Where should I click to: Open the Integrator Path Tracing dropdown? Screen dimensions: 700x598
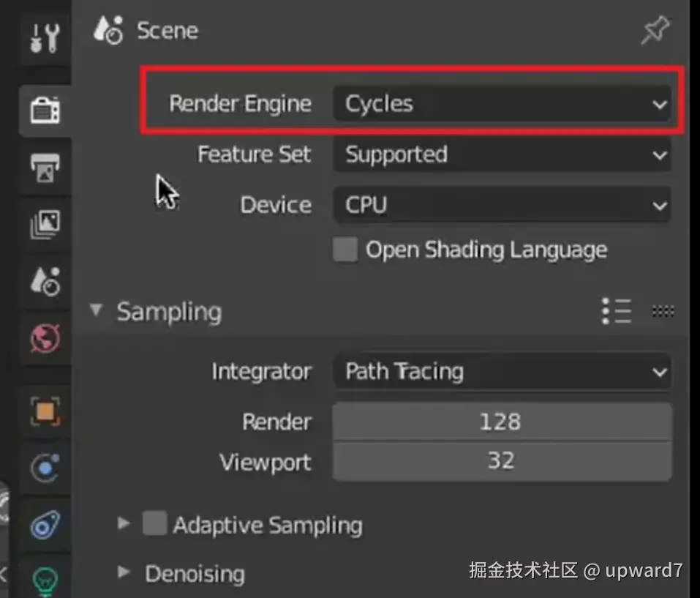click(502, 371)
